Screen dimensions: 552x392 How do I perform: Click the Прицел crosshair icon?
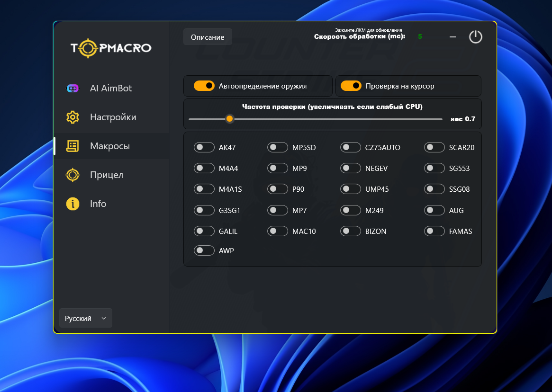pos(73,175)
